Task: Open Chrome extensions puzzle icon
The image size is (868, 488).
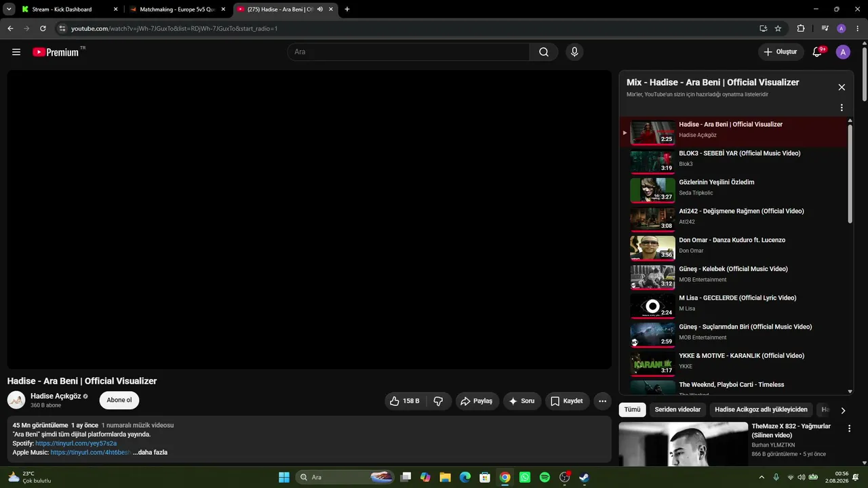Action: (801, 28)
